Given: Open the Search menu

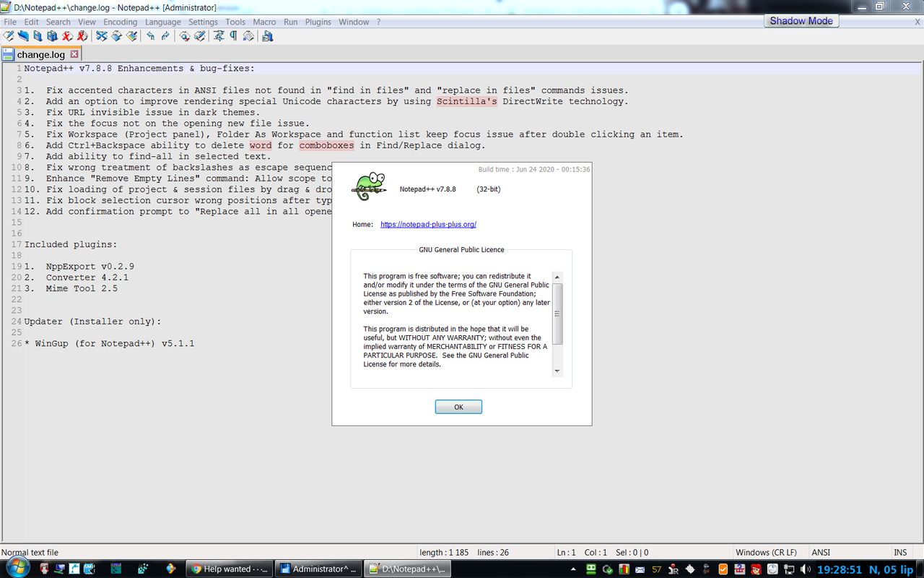Looking at the screenshot, I should [x=58, y=22].
